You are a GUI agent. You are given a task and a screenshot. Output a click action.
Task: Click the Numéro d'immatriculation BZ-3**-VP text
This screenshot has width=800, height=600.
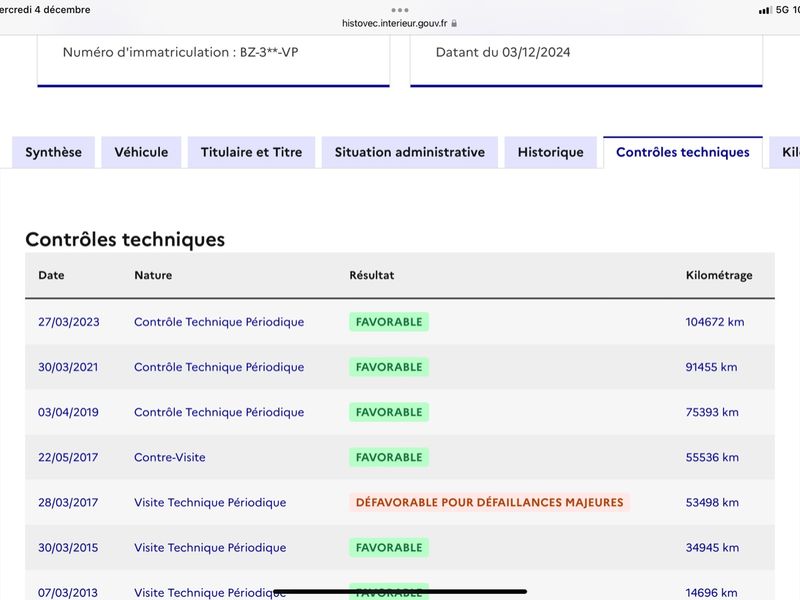coord(181,52)
